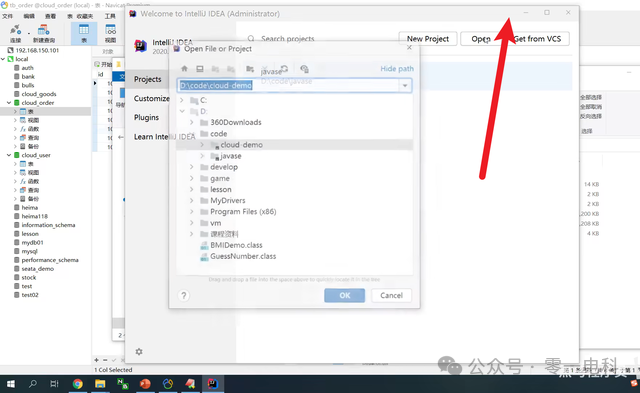Open Navicat 查看 (View) menu
The image size is (640, 393).
[50, 16]
